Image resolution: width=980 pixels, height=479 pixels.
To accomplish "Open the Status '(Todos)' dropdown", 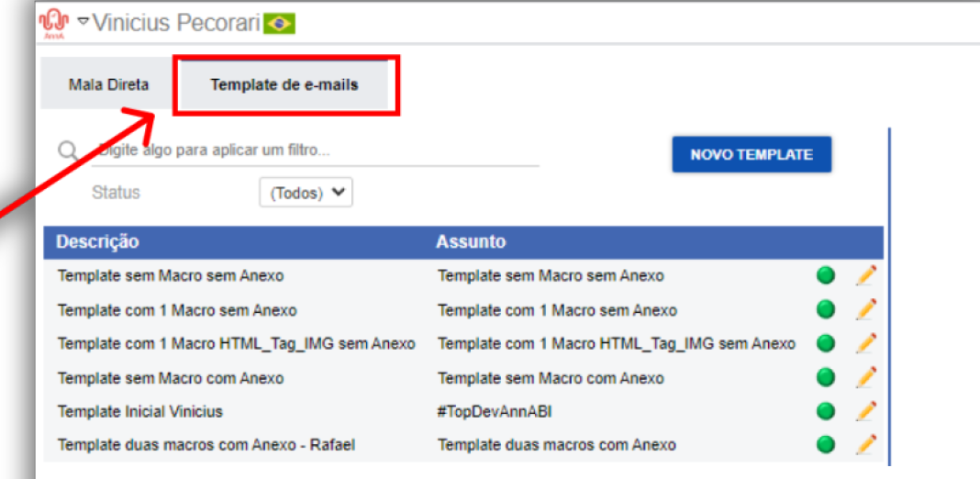I will (306, 193).
